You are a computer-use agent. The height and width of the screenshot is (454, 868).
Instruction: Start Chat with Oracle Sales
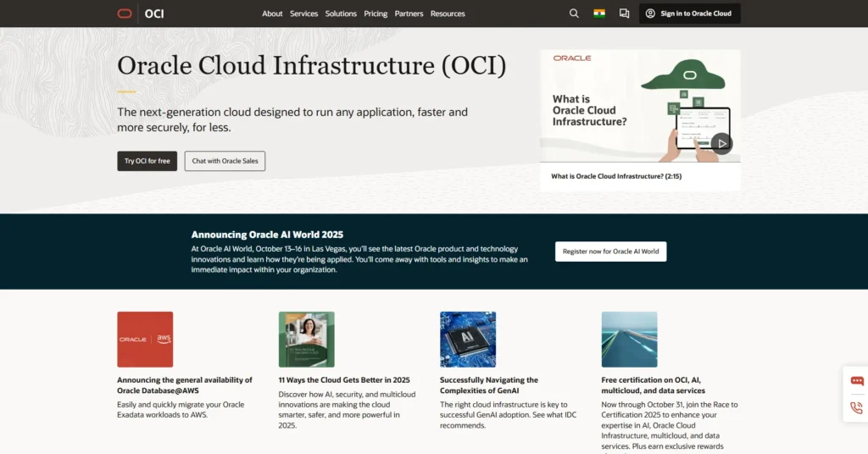point(225,161)
